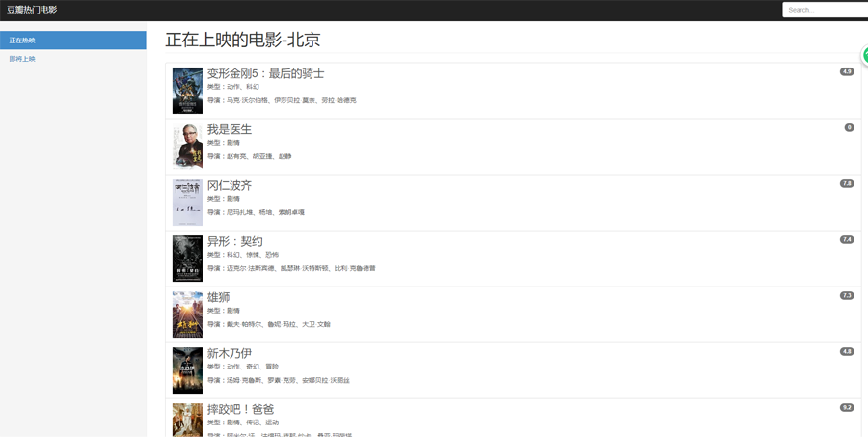Click the title 冈仁波齐
The height and width of the screenshot is (437, 868).
(230, 185)
